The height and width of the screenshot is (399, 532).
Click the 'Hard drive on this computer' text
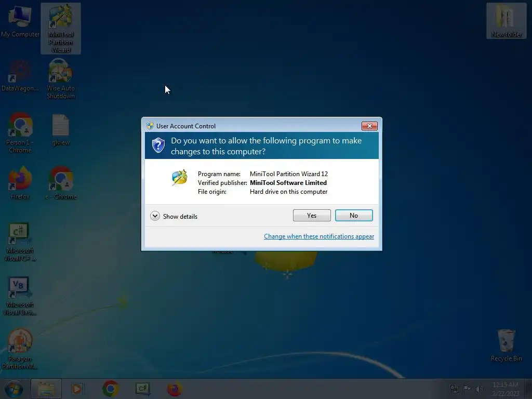[288, 192]
